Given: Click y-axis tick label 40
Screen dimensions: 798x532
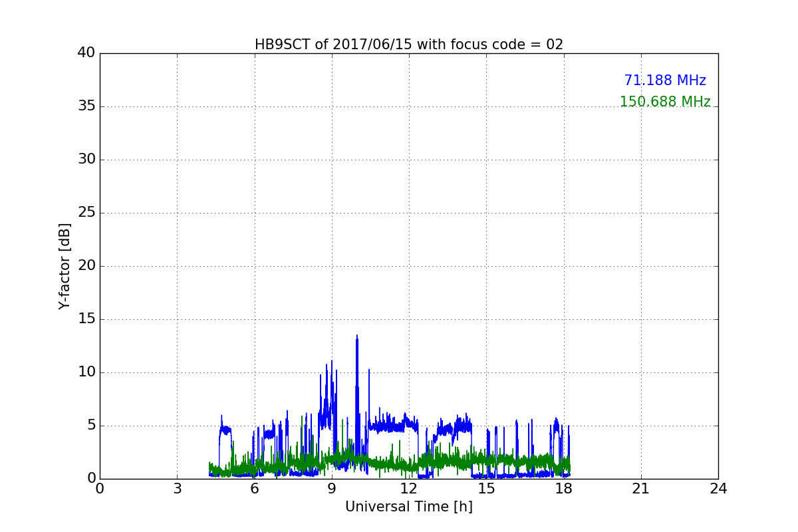Looking at the screenshot, I should [86, 53].
